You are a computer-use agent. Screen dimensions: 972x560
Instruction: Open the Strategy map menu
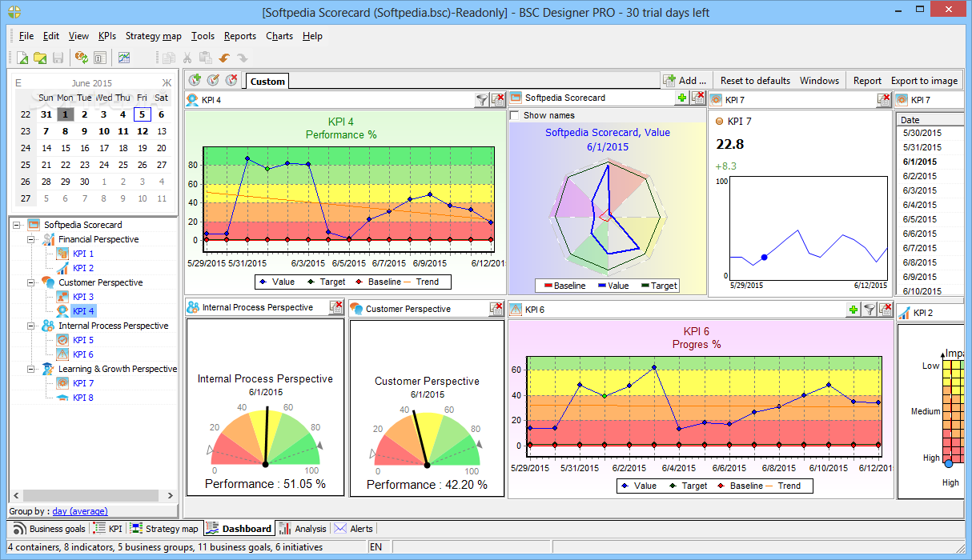pyautogui.click(x=153, y=36)
